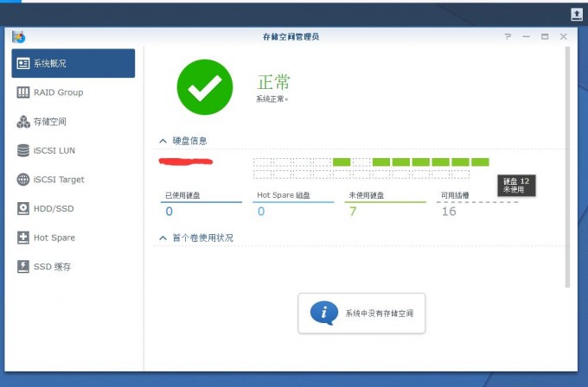Collapse the 首个卷使用状况 section
Screen dimensions: 588x387
163,238
